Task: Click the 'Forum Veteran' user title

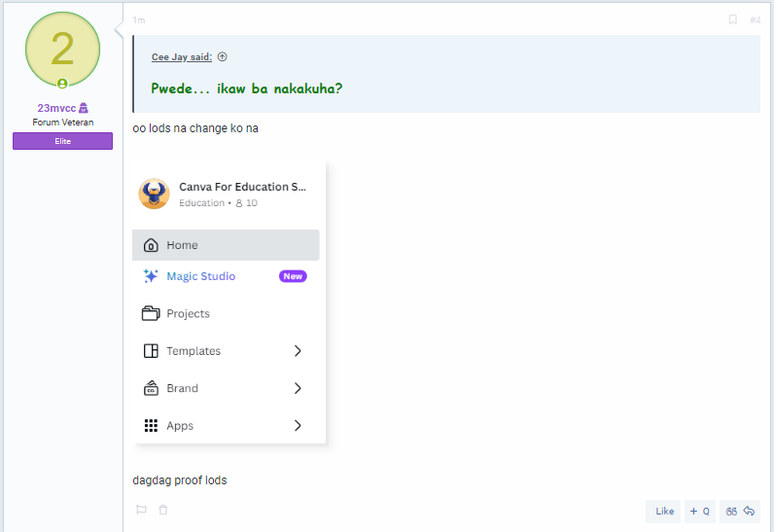Action: [x=62, y=123]
